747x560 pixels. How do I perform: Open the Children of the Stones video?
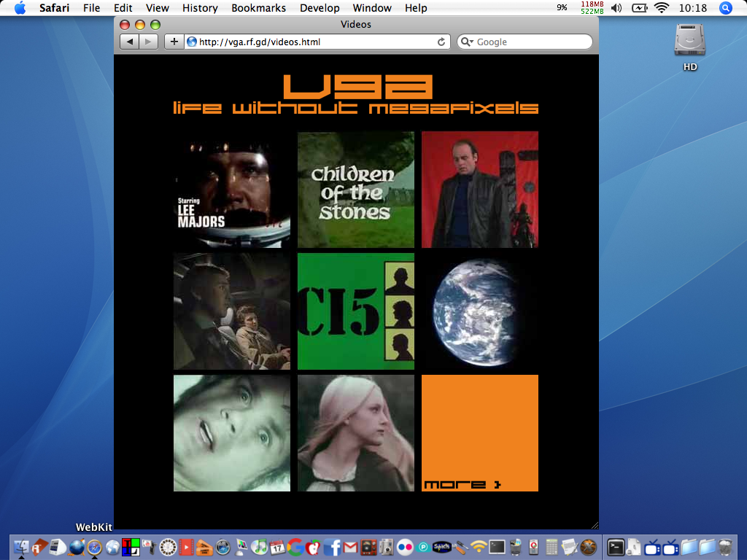(x=356, y=190)
